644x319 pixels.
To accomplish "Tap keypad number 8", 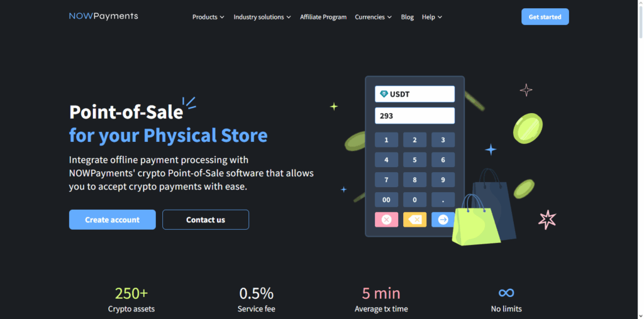I will [414, 180].
